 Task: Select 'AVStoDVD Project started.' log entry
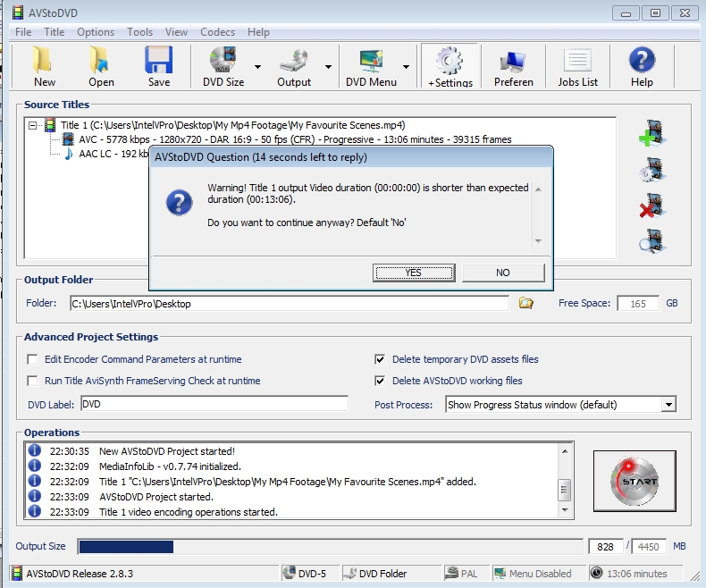click(x=155, y=497)
